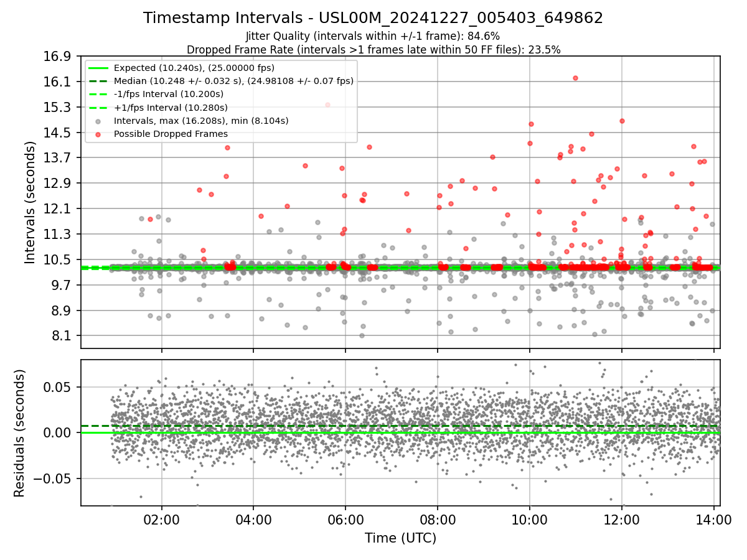The image size is (747, 560).
Task: Select legend entry 'Intervals, max (16.208s), min (8.104s)'
Action: [201, 120]
